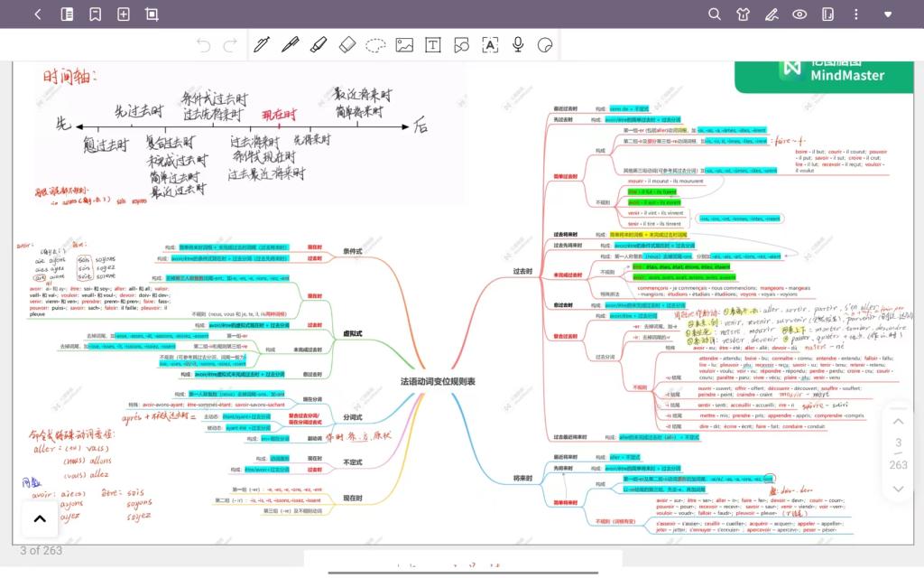Go back using the left arrow
Screen dimensions: 924x578
click(x=38, y=14)
